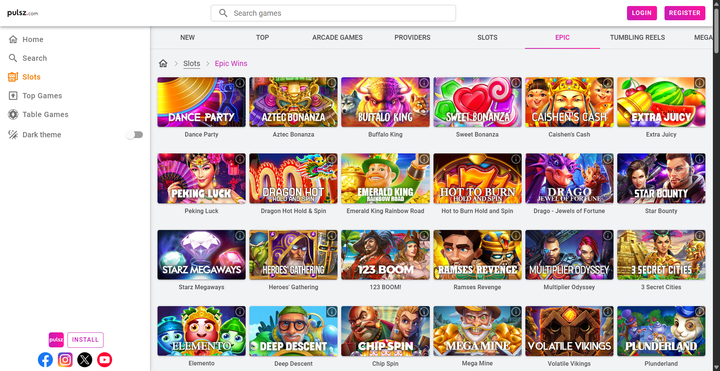Click the Login button
Screen dimensions: 720x371
click(641, 13)
